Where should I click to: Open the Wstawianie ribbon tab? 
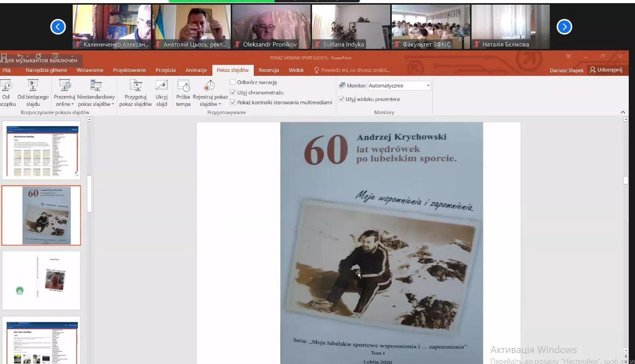click(x=90, y=70)
